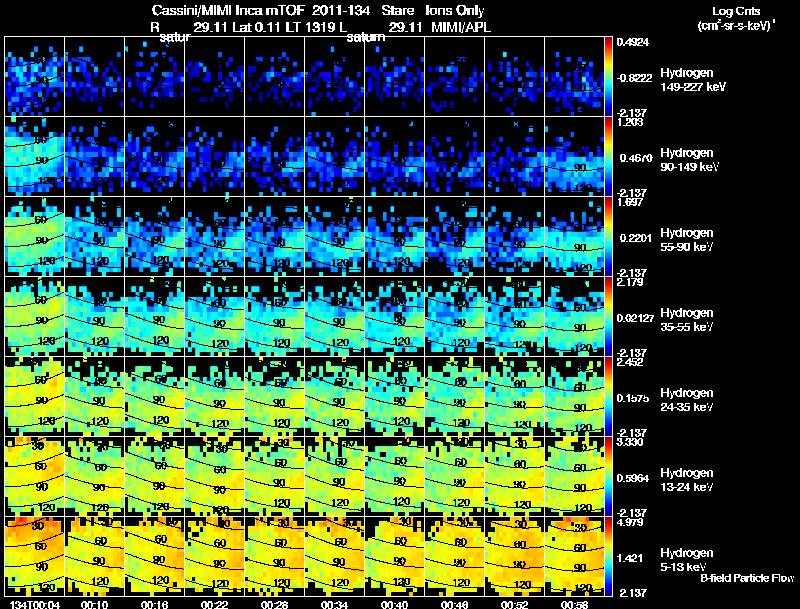Select the Hydrogen 5-13 keV panel at 00:58
The image size is (800, 609).
pos(574,556)
